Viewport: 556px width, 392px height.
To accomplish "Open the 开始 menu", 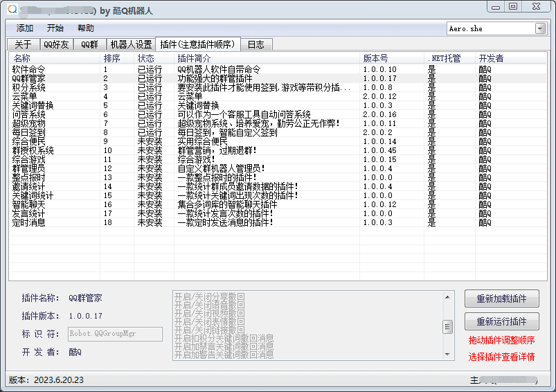I will pyautogui.click(x=55, y=28).
